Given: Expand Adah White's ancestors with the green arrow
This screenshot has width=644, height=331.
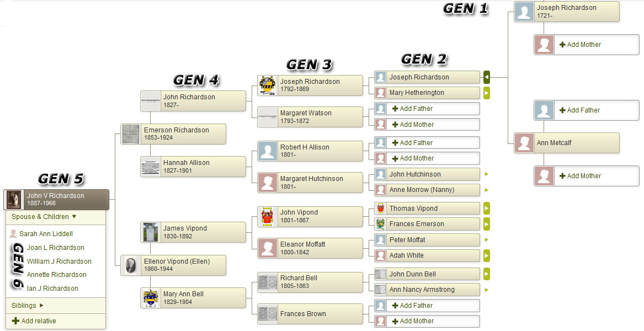Looking at the screenshot, I should [x=487, y=255].
